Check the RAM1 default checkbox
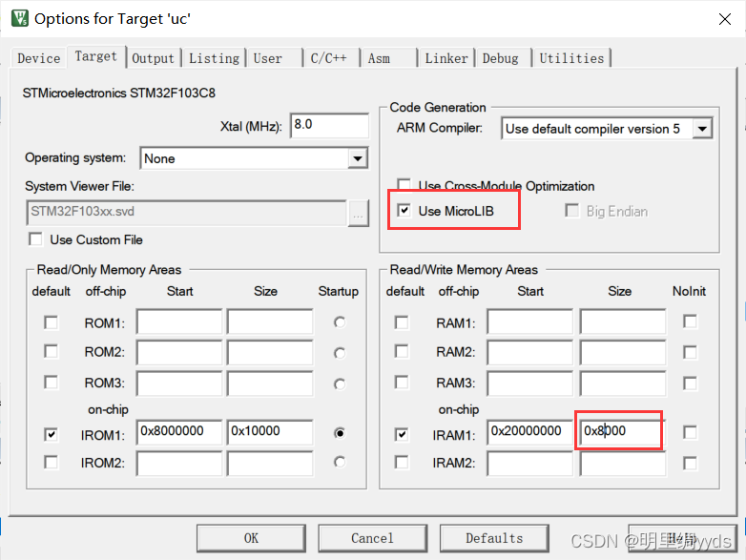The width and height of the screenshot is (746, 560). pos(402,322)
